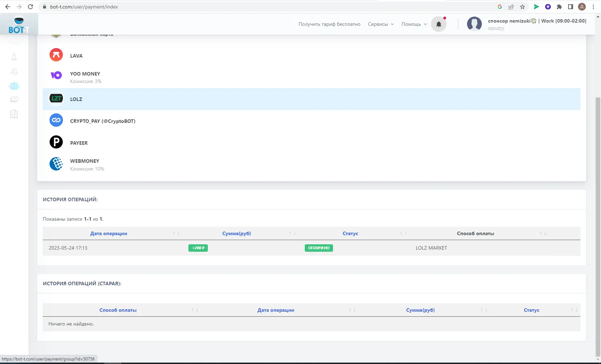The height and width of the screenshot is (364, 601).
Task: Click the 2023-05-24 17:13 date cell
Action: 68,248
